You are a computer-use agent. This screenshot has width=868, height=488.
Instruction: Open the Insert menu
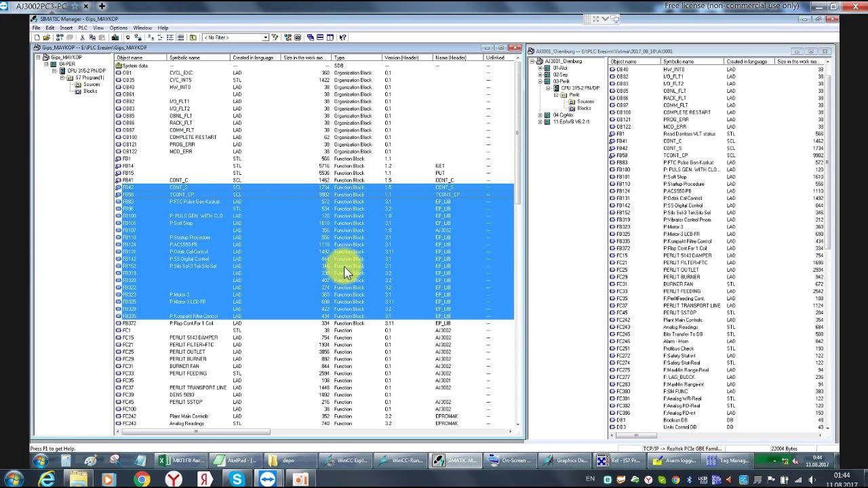66,28
